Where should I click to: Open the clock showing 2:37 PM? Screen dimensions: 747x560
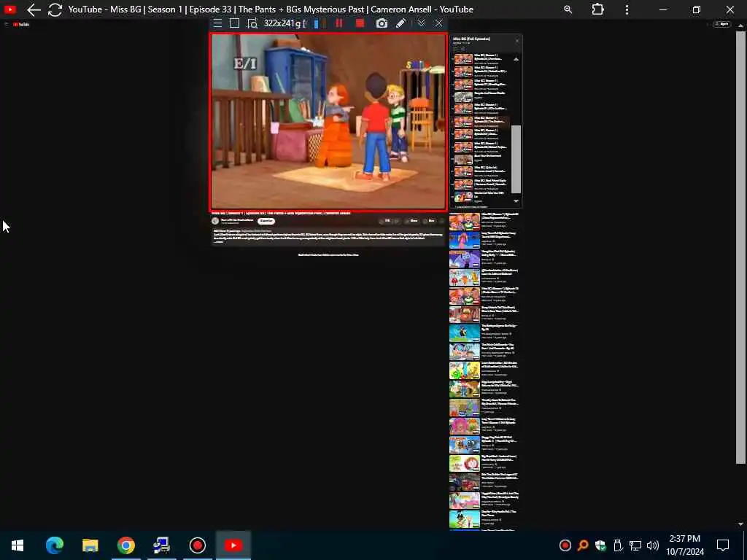pos(684,545)
